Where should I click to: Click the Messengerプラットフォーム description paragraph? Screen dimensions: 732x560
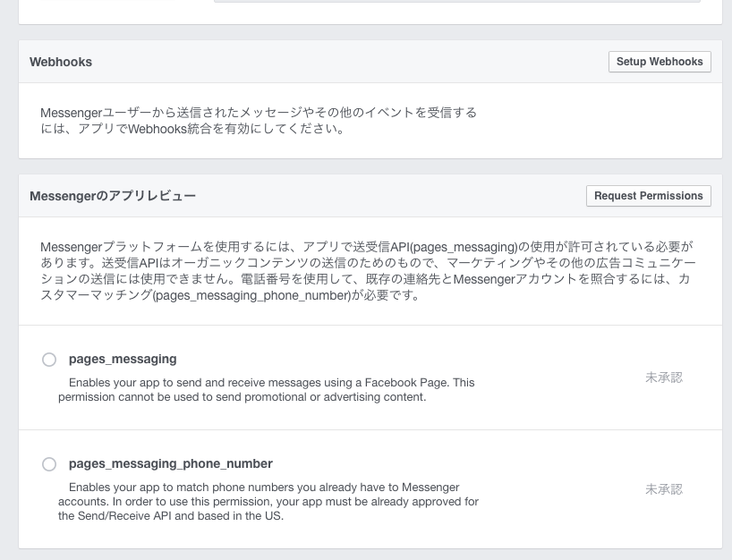pyautogui.click(x=368, y=271)
